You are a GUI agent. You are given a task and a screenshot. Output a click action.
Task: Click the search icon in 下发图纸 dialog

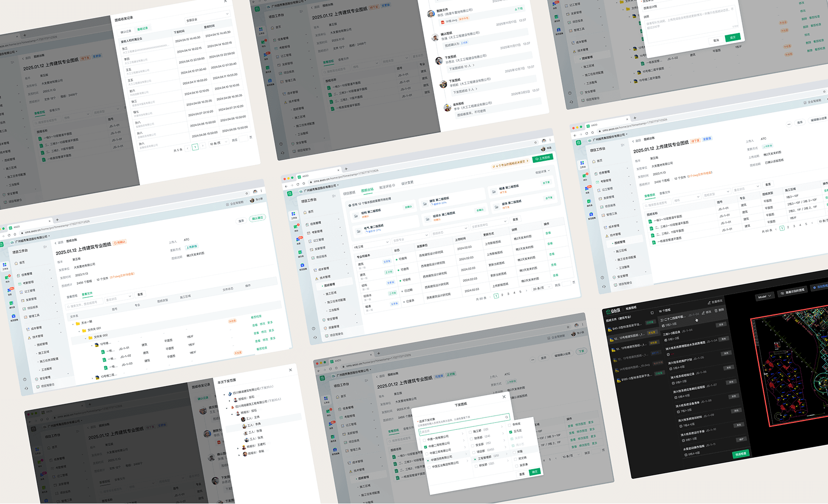tap(507, 417)
